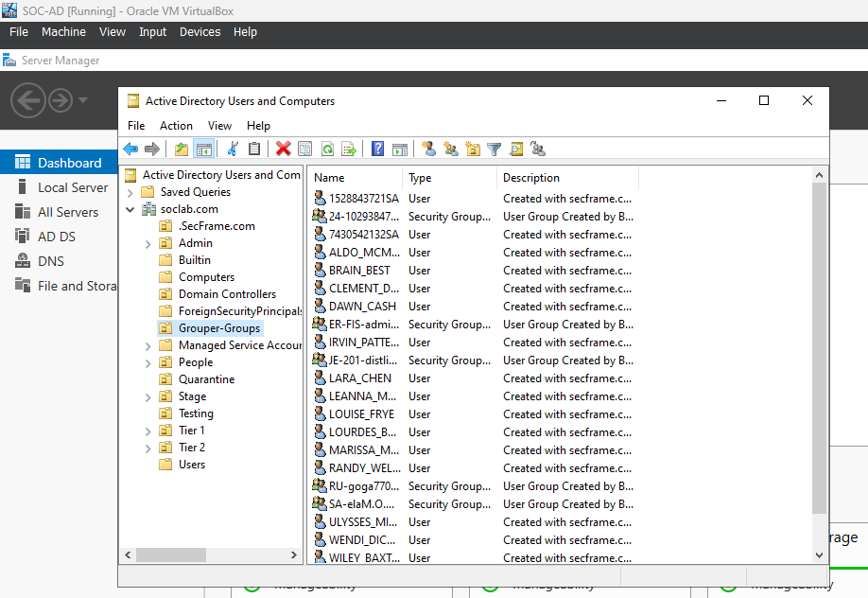The height and width of the screenshot is (598, 868).
Task: Create a new user via toolbar icon
Action: 428,149
